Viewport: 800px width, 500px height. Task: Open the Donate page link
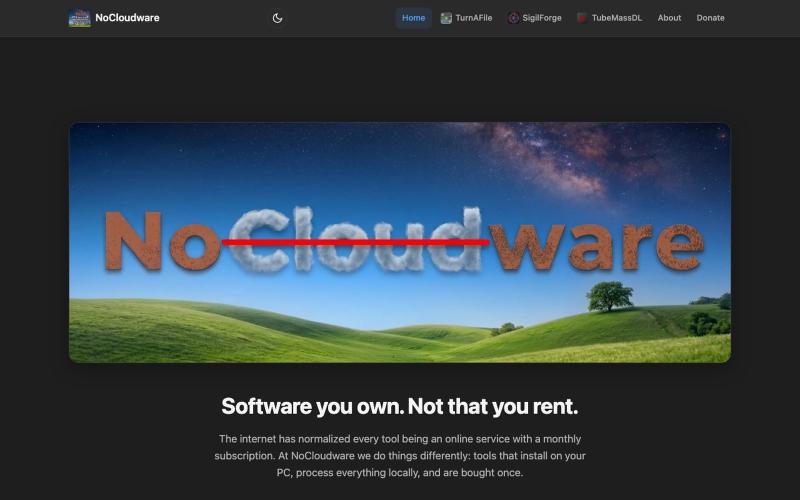click(x=710, y=18)
